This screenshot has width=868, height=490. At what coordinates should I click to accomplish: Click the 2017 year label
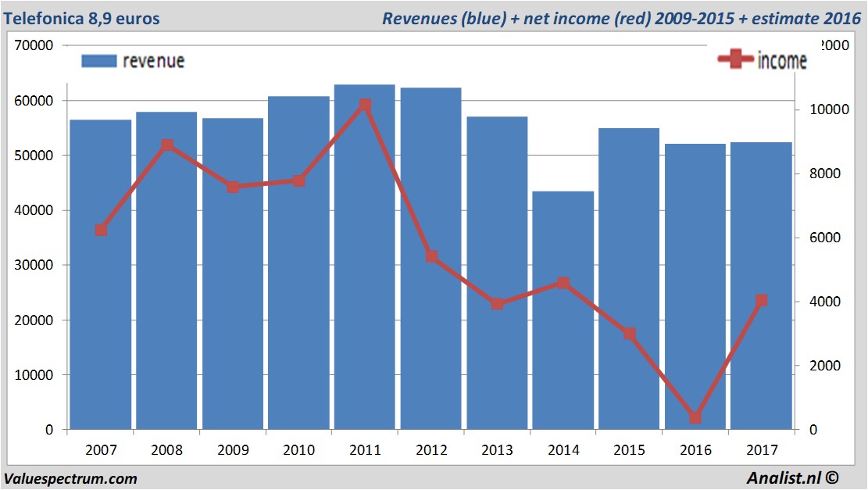[762, 450]
